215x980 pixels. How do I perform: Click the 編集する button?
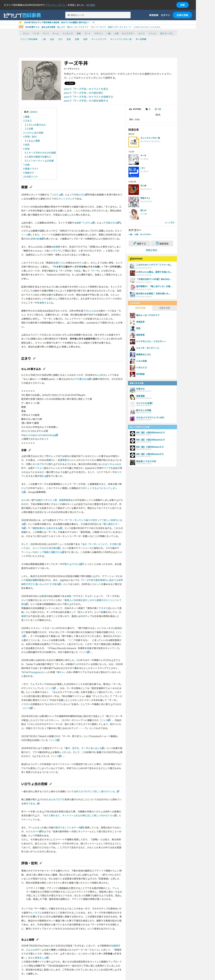(139, 244)
